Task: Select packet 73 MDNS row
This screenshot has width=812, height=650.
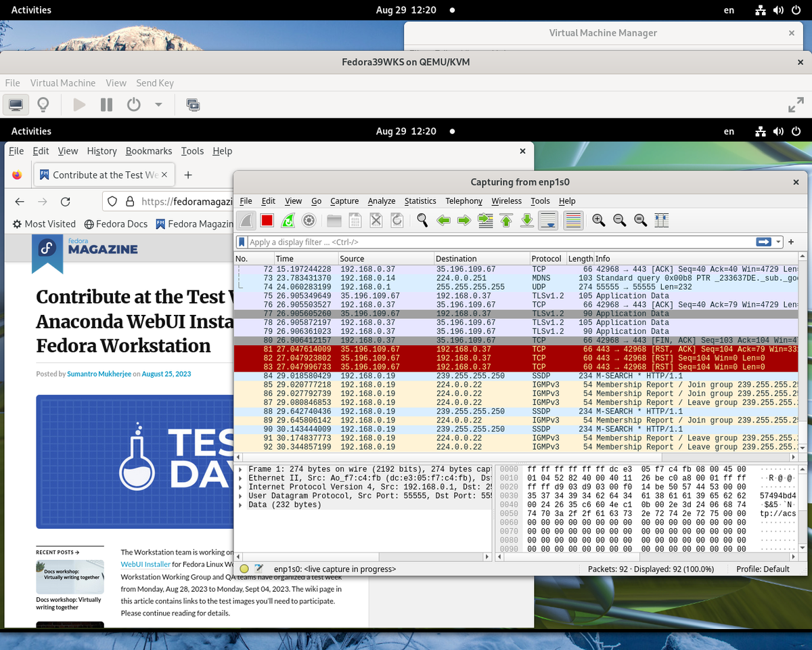Action: coord(516,278)
